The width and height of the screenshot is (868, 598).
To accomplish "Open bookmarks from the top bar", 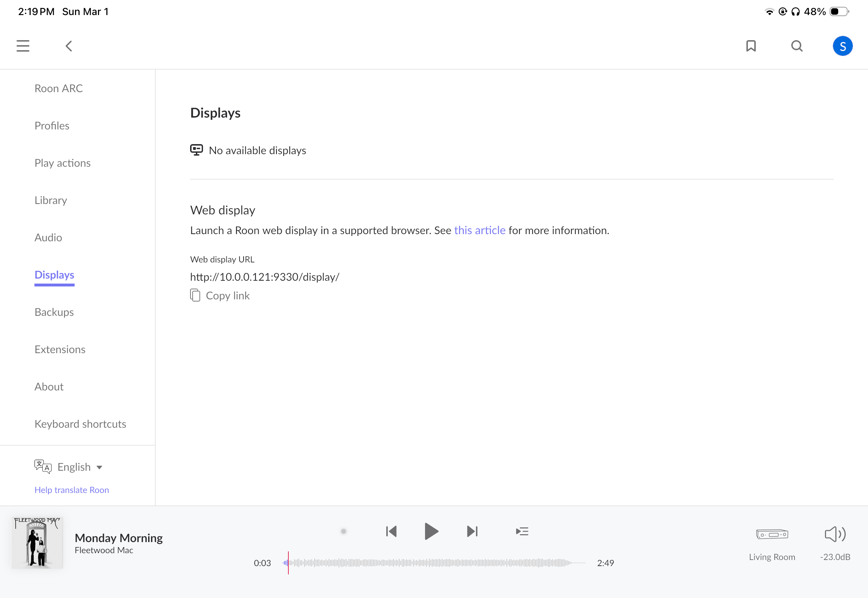I will (751, 46).
